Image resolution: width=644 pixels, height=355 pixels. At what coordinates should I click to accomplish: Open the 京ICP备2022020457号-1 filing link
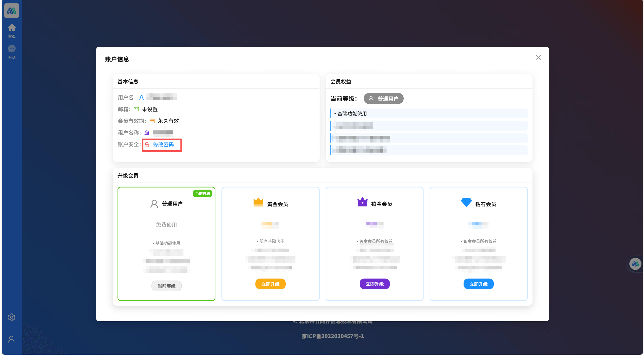tap(333, 336)
